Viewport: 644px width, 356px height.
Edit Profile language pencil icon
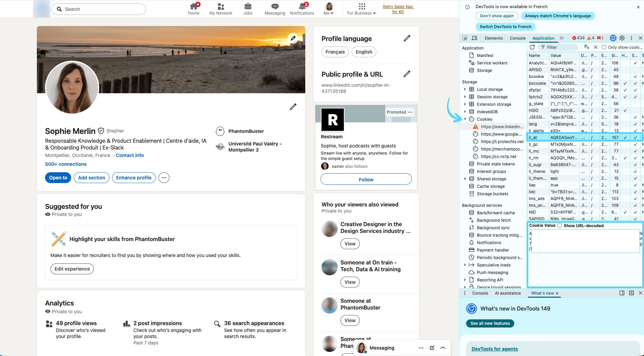click(x=407, y=38)
